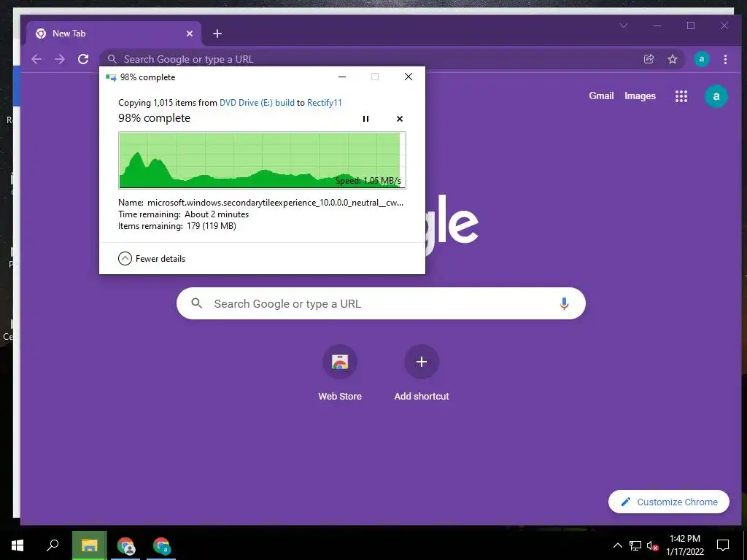Click the Google account avatar on the page
747x560 pixels.
point(716,96)
